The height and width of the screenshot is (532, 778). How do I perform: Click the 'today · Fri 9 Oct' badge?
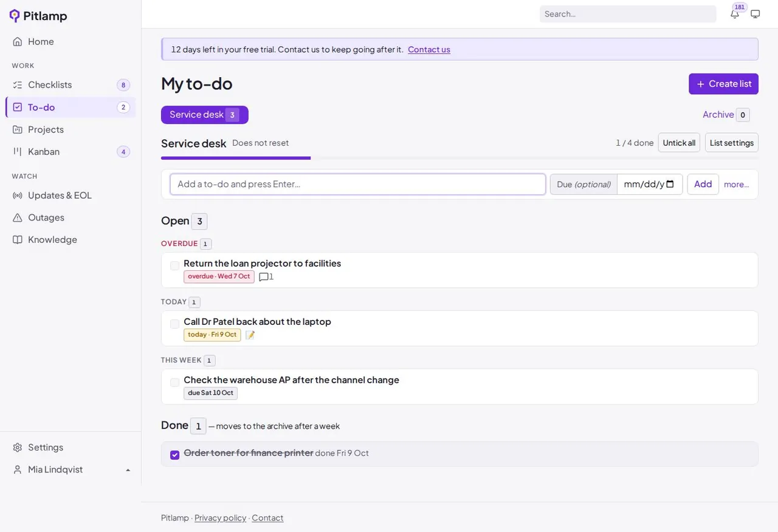tap(212, 335)
